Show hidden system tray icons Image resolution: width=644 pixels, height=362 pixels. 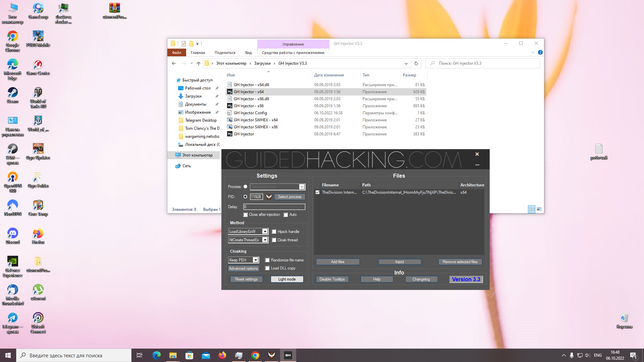point(564,355)
